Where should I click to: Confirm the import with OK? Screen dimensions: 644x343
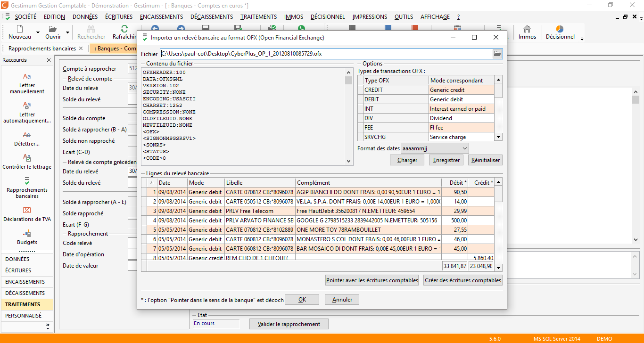(x=302, y=300)
